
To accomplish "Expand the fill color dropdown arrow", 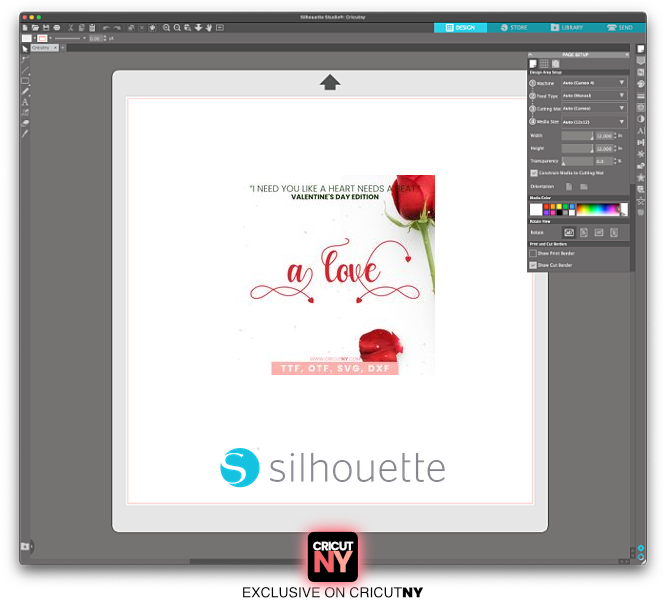I will [34, 38].
